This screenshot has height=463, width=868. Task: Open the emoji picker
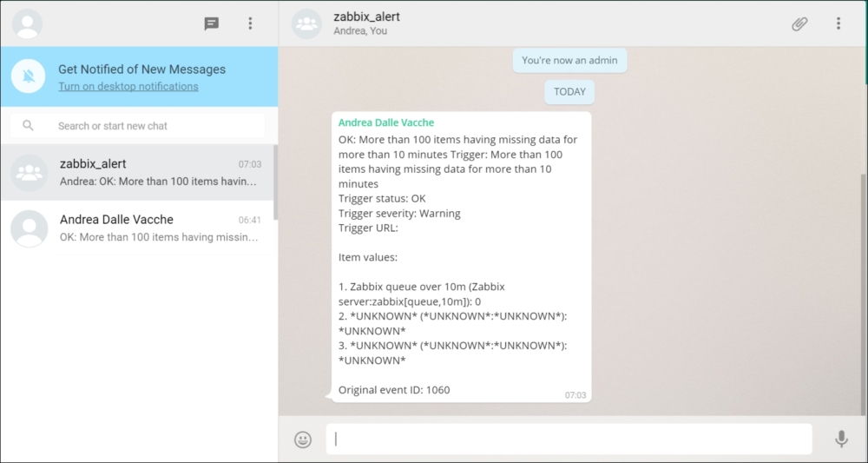[303, 440]
